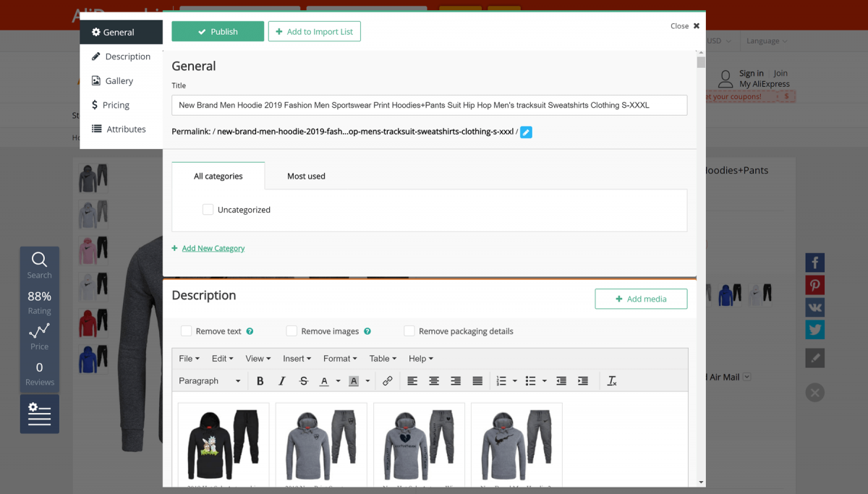Screen dimensions: 868x494
Task: Open the Format menu in the editor
Action: [x=340, y=358]
